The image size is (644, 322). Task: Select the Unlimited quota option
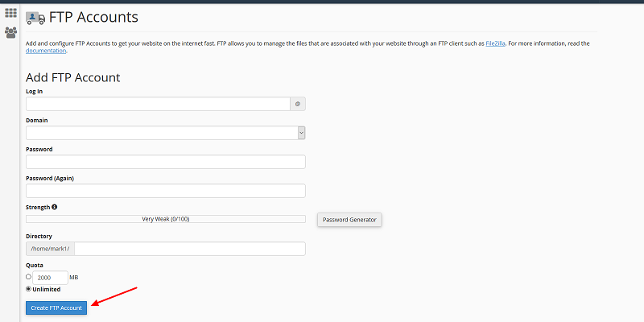tap(29, 289)
